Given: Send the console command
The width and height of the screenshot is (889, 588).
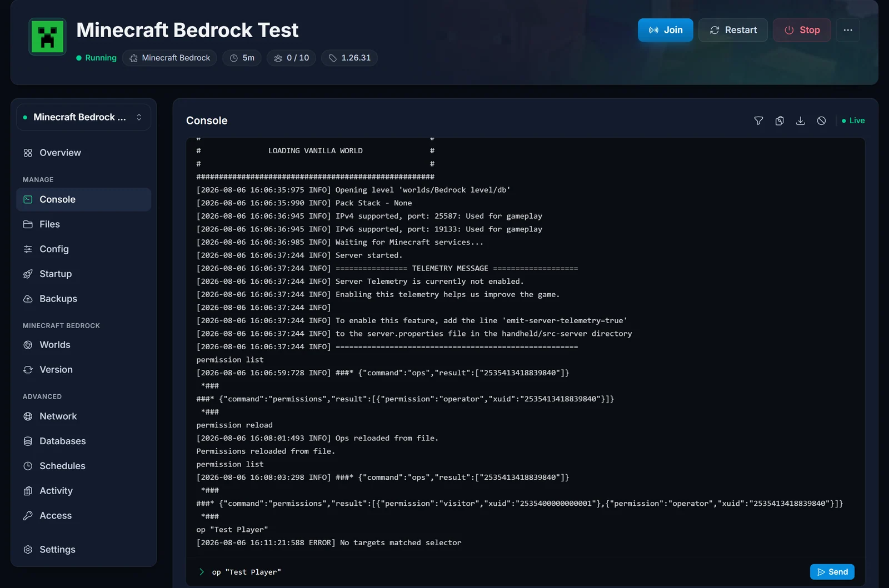Looking at the screenshot, I should pos(832,572).
